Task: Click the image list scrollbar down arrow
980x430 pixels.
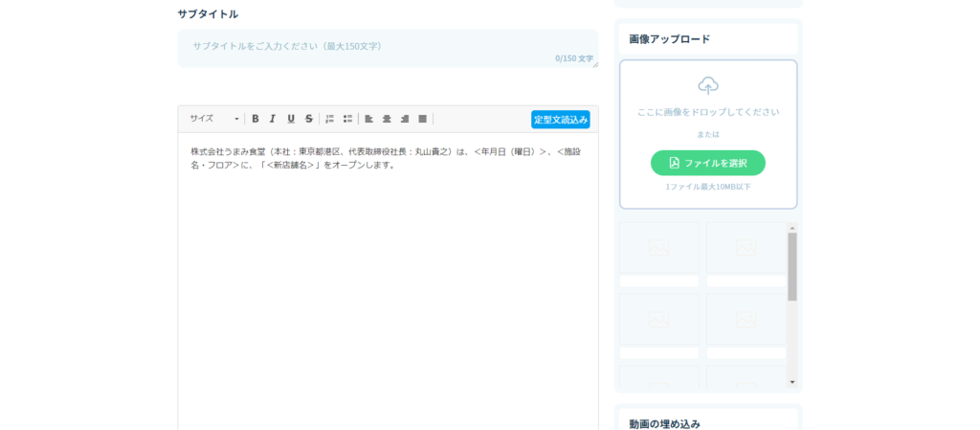Action: pos(791,382)
